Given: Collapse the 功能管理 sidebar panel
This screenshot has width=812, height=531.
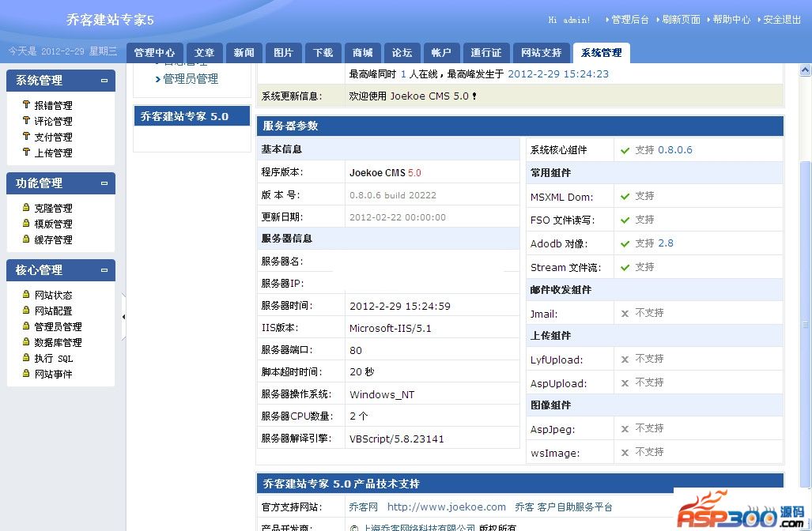Looking at the screenshot, I should click(104, 183).
